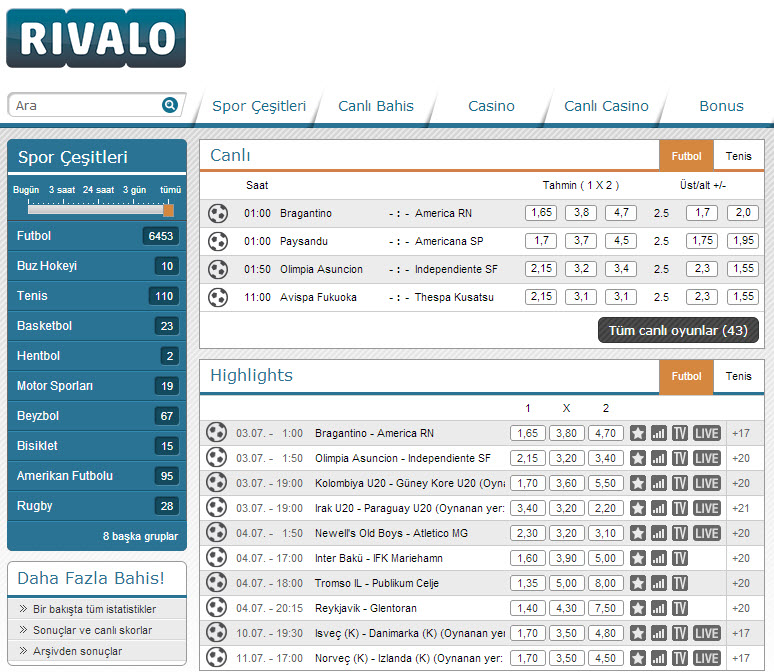The image size is (774, 672).
Task: Pick 3,7 draw odds for Paysandu match
Action: (581, 241)
